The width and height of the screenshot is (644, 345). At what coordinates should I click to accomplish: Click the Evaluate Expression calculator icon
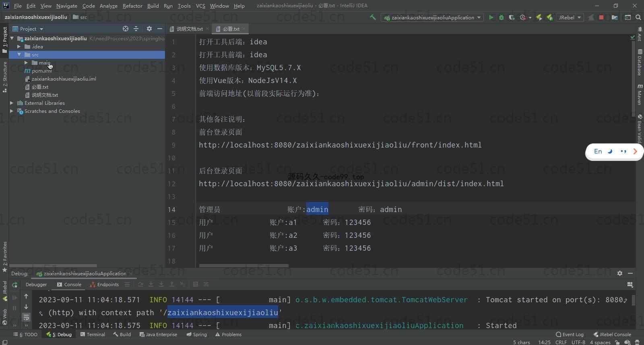pos(196,284)
